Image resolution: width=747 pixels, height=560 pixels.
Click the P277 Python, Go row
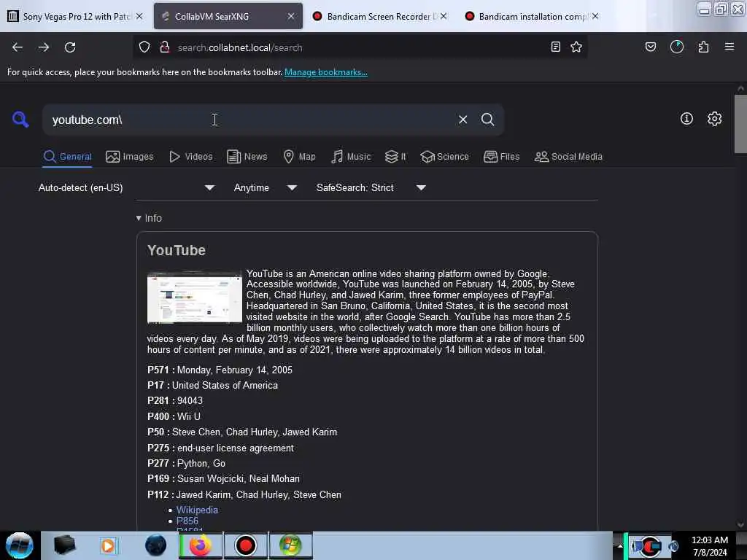[186, 463]
